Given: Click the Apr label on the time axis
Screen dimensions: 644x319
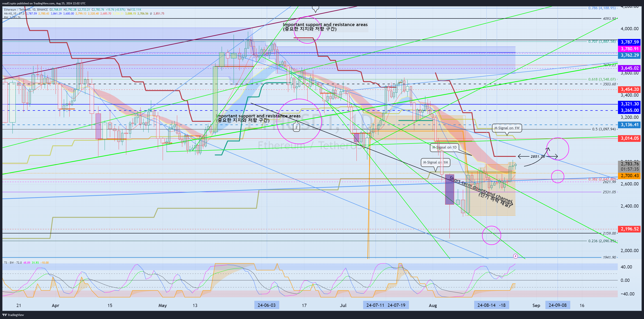Looking at the screenshot, I should (x=56, y=305).
